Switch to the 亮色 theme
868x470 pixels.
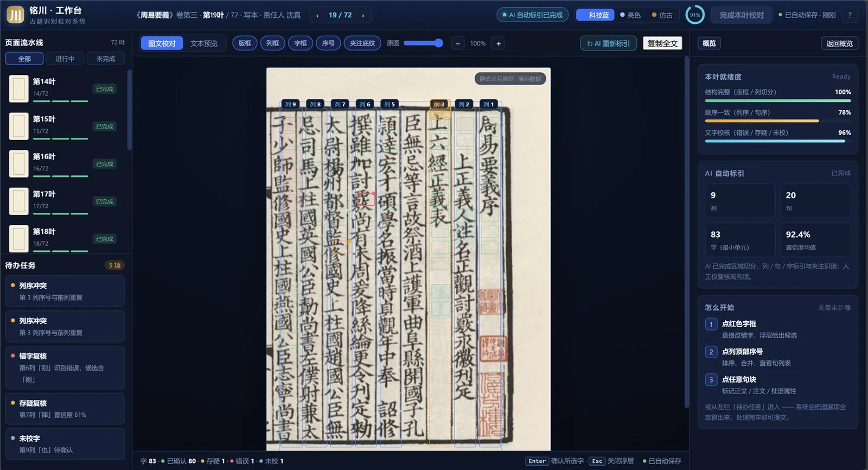(630, 15)
